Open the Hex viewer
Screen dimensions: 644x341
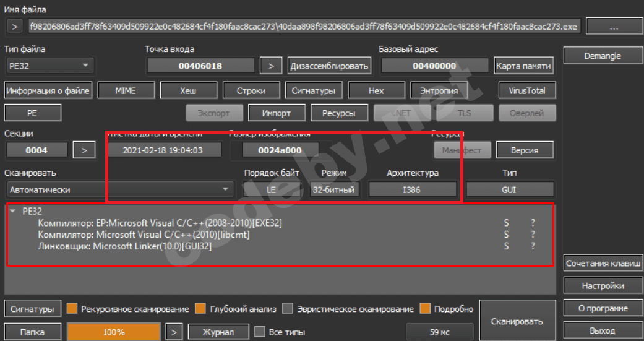376,90
